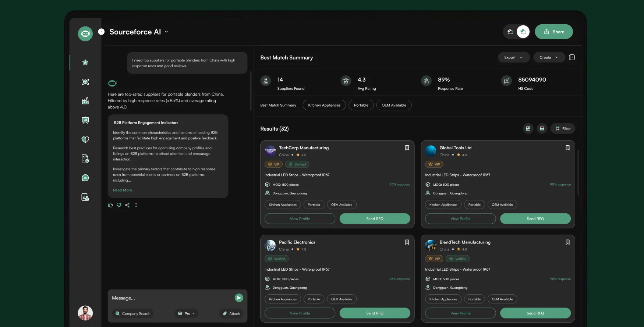Send RFQ to Global Tools Ltd
This screenshot has height=327, width=644.
tap(535, 218)
